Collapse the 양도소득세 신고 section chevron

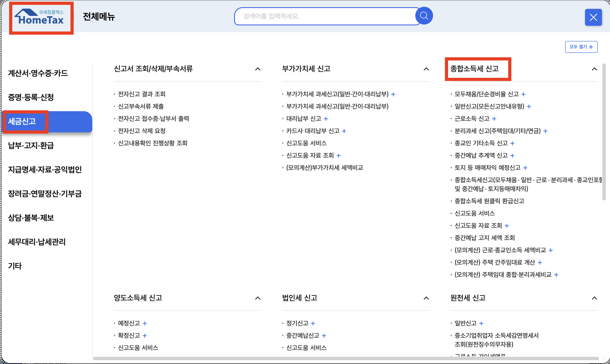pos(258,298)
